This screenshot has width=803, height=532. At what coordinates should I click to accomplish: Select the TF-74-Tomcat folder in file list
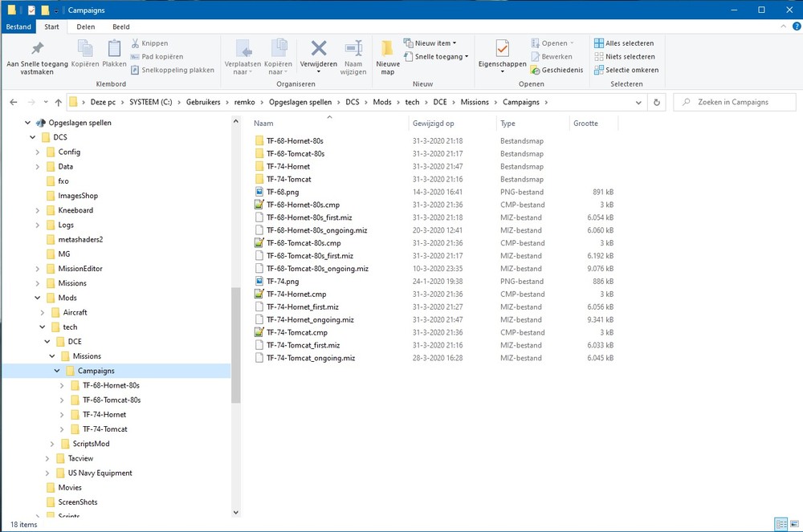click(283, 179)
